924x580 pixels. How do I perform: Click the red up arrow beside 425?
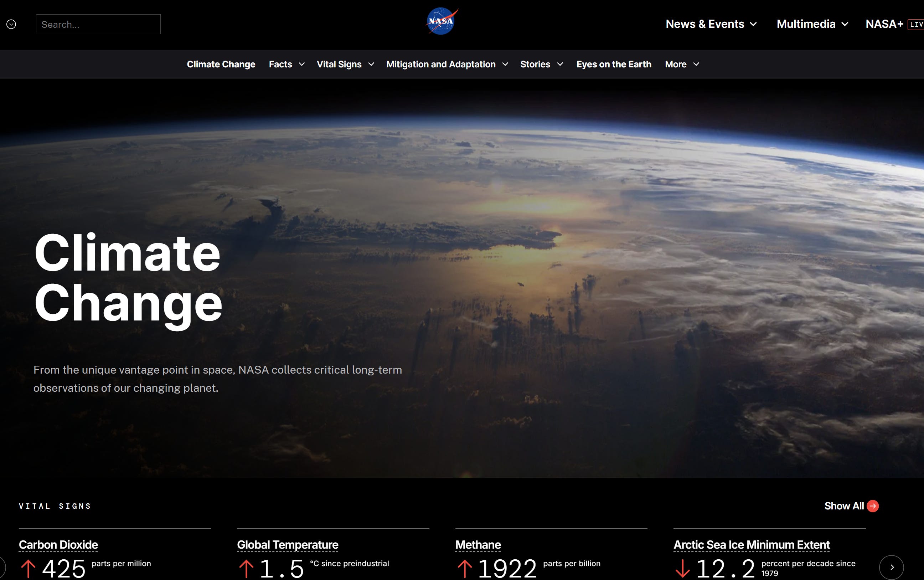click(29, 569)
